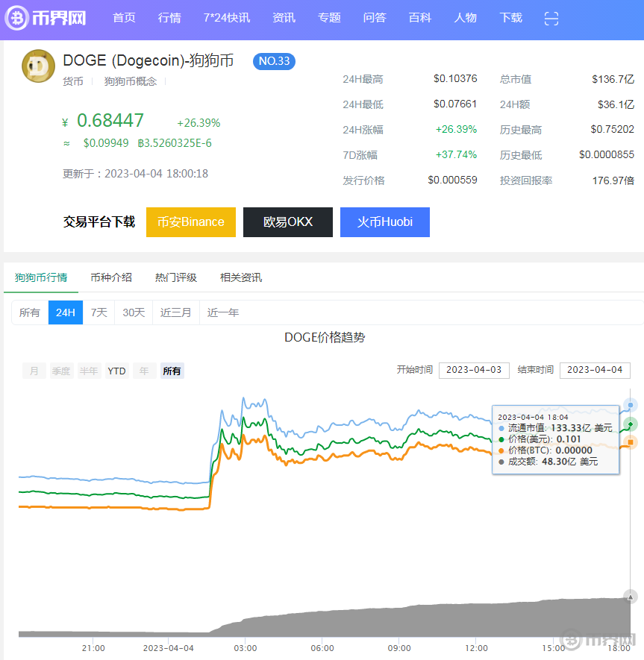Viewport: 644px width, 660px height.
Task: Click the $0.09949 USD price
Action: (106, 143)
